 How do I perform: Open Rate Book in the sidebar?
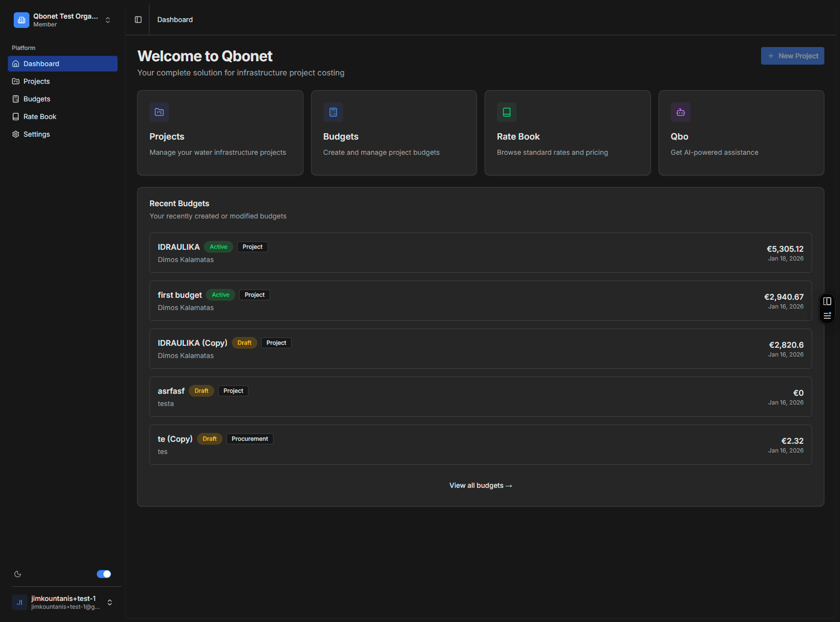click(63, 117)
